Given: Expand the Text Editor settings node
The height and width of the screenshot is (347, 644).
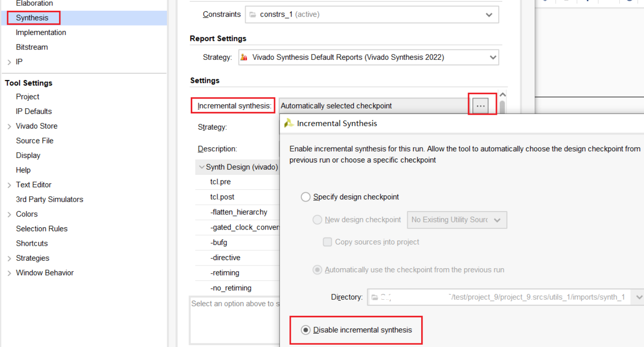Looking at the screenshot, I should 9,185.
